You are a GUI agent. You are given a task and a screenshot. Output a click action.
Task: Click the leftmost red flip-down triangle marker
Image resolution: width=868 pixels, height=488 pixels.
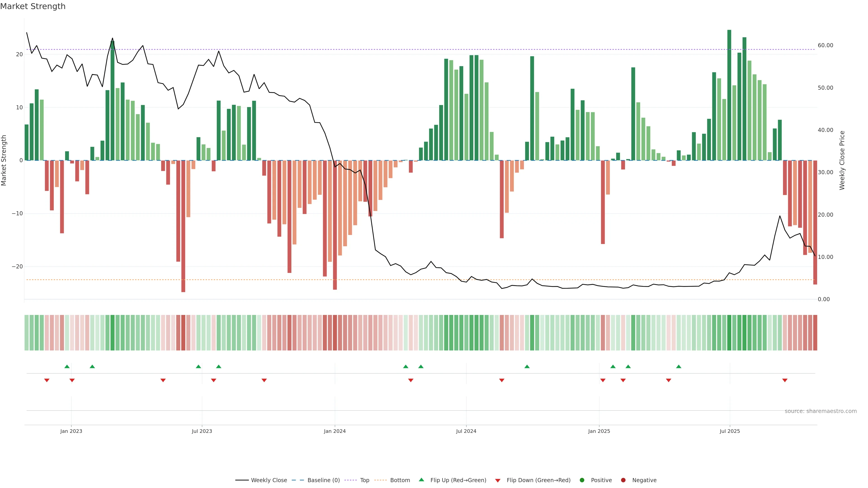click(x=47, y=380)
